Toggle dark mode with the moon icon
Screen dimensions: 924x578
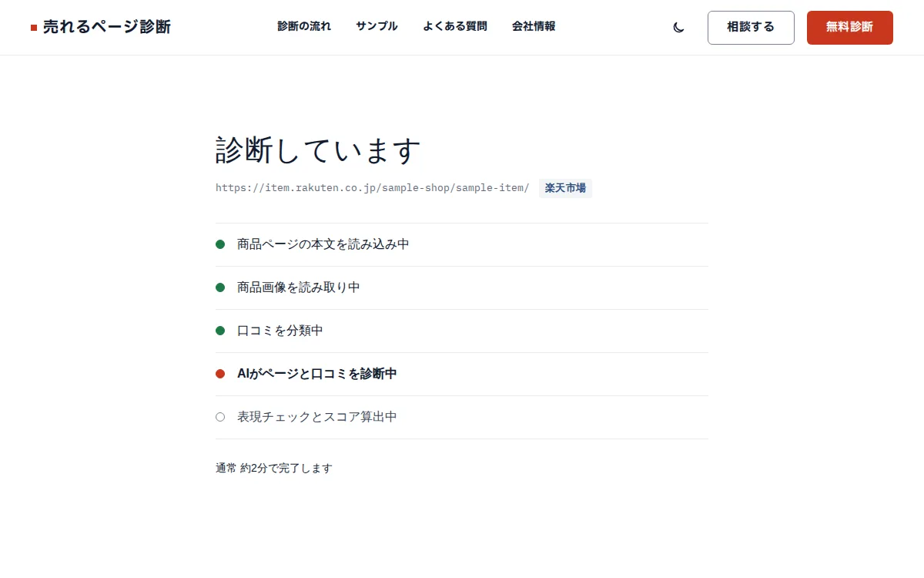pyautogui.click(x=678, y=28)
